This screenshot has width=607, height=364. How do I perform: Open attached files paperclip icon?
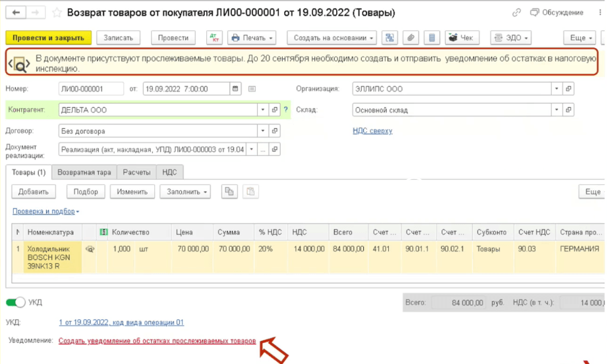tap(411, 38)
